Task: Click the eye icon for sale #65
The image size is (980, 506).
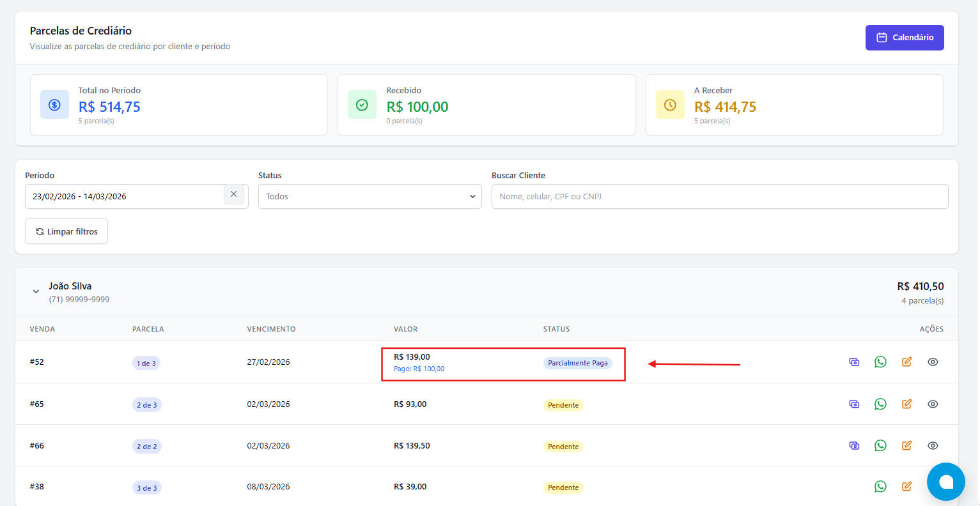Action: point(933,404)
